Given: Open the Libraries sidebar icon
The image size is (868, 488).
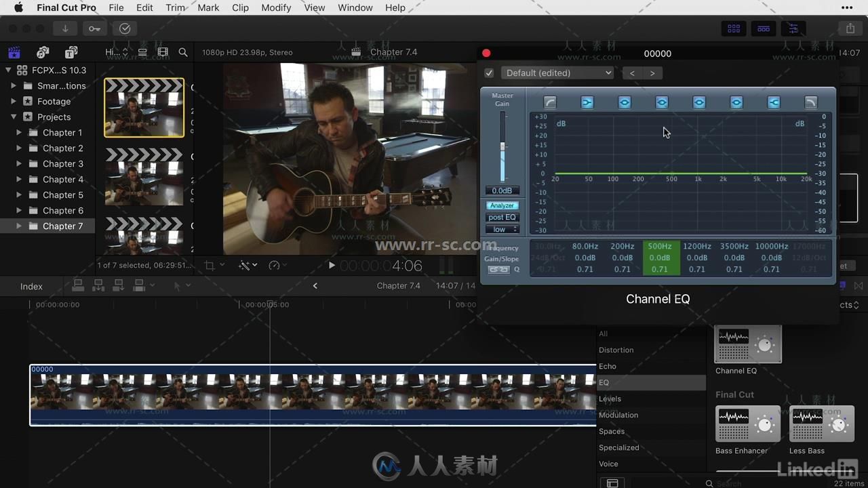Looking at the screenshot, I should [14, 52].
